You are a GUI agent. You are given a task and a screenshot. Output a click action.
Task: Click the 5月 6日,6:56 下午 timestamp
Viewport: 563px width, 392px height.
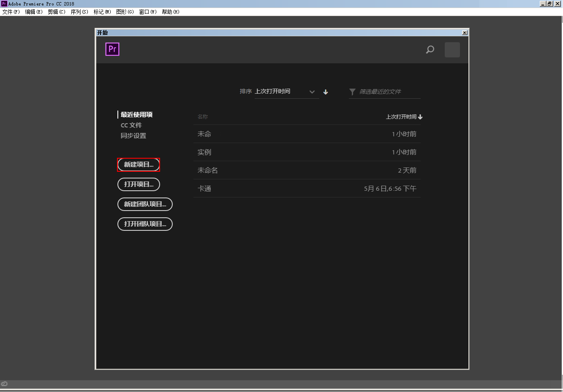click(390, 189)
